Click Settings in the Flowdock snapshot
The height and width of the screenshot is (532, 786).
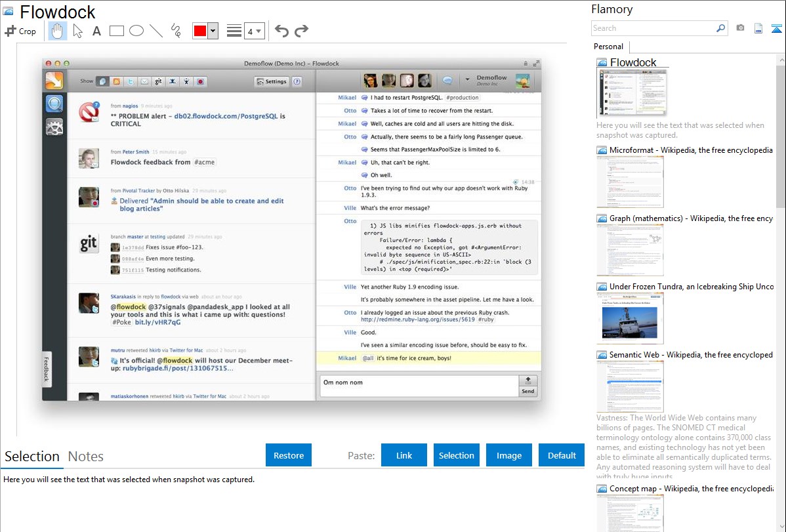(271, 81)
